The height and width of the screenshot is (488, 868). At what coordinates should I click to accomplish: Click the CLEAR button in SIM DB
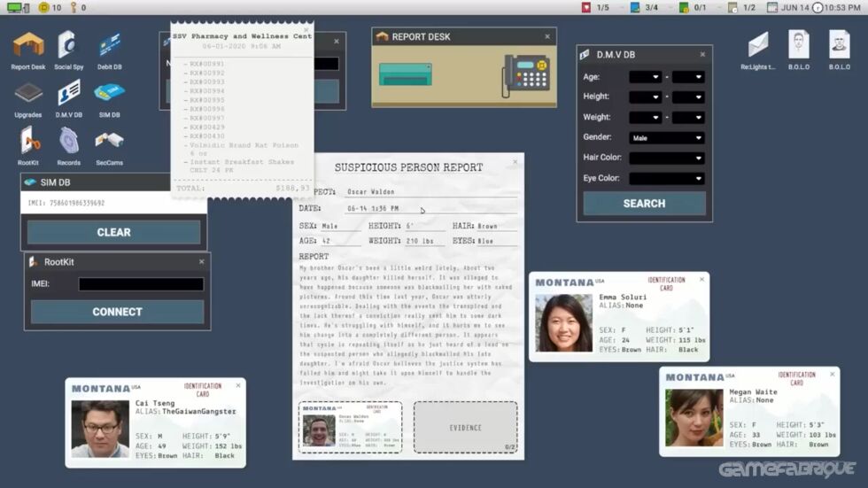click(114, 232)
